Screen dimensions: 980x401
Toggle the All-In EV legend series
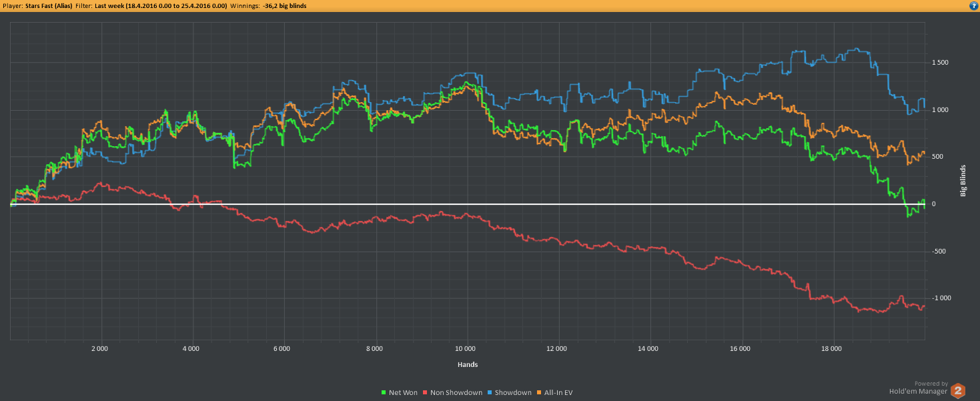[x=555, y=392]
